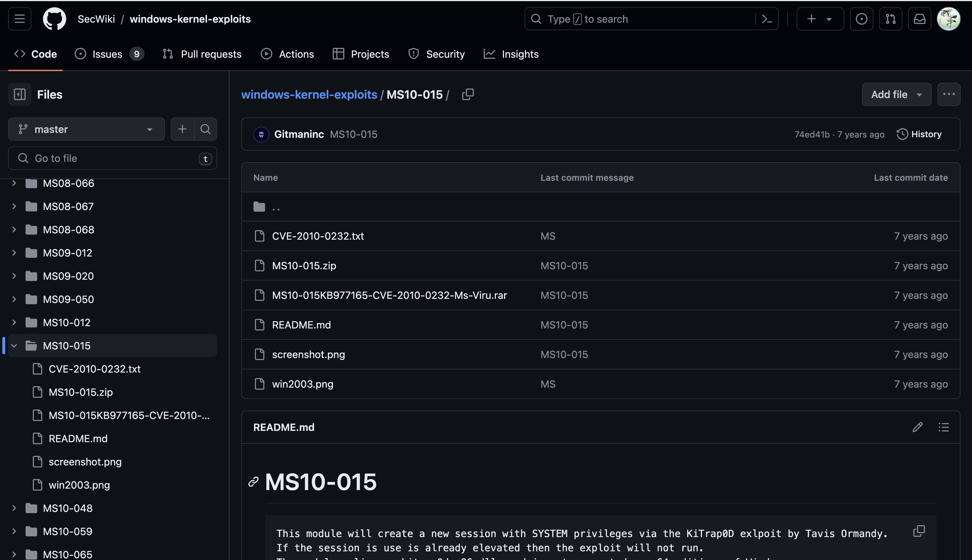Collapse the file tree side panel
The width and height of the screenshot is (972, 560).
coord(20,94)
